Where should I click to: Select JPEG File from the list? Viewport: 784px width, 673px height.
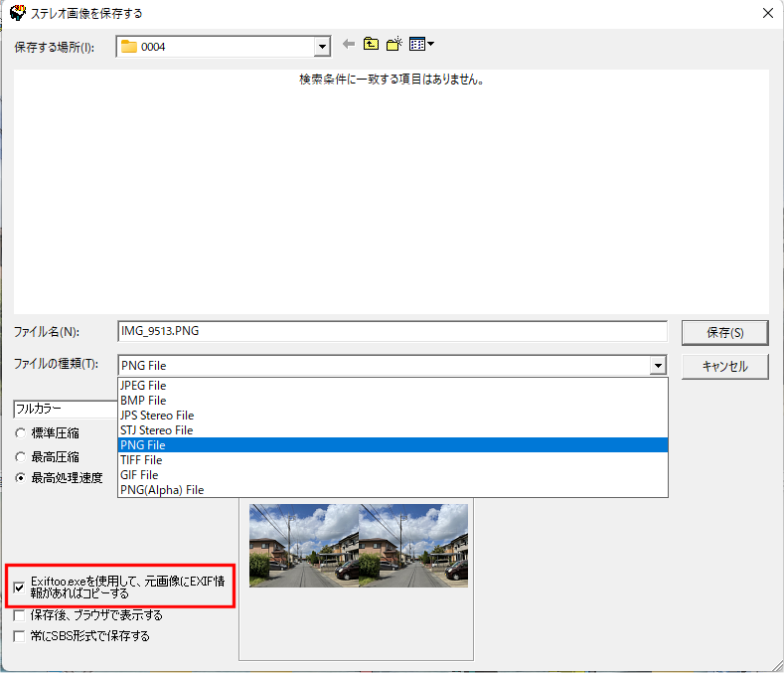point(393,386)
